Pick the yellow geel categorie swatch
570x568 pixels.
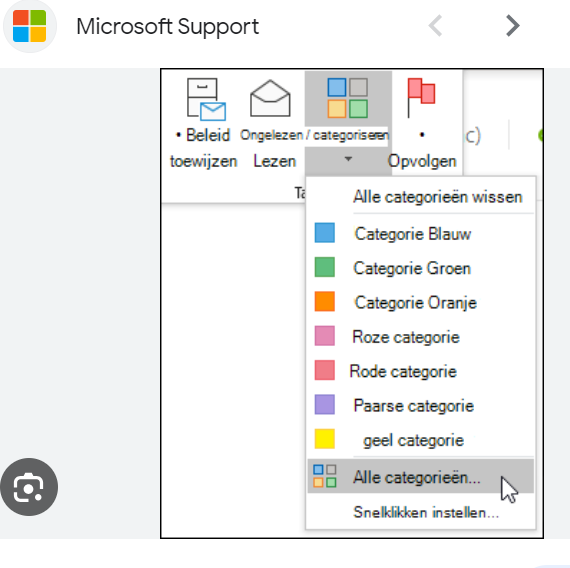[x=325, y=439]
